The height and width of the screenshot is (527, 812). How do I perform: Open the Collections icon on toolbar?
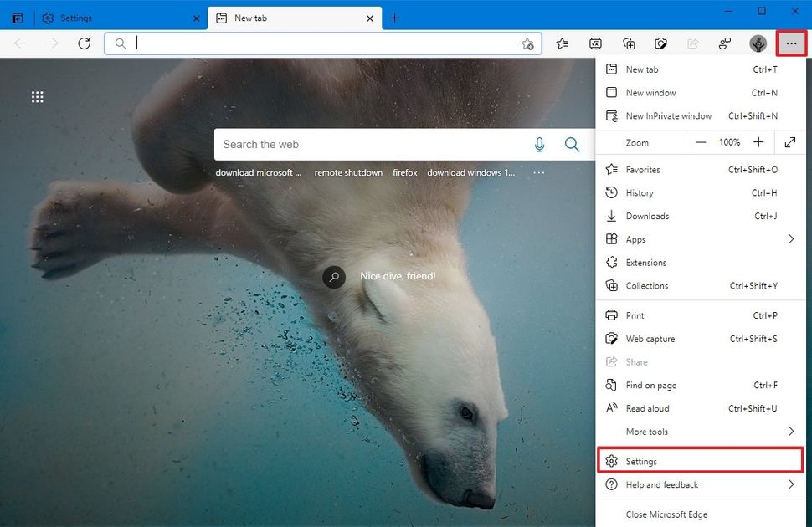pyautogui.click(x=629, y=43)
